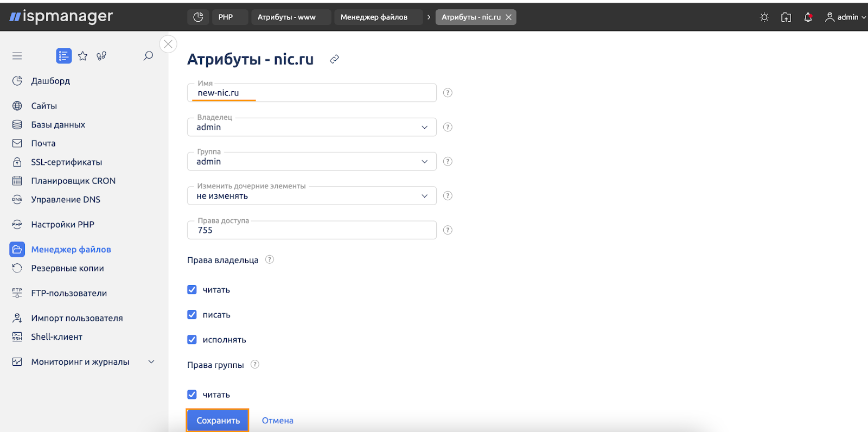Show help next to Права владельца
The width and height of the screenshot is (868, 432).
[x=270, y=259]
